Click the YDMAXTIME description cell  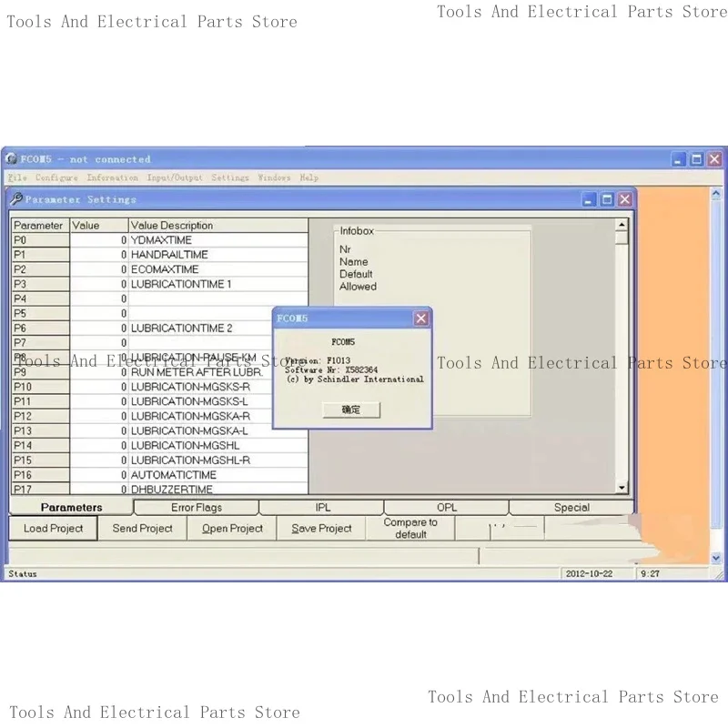[x=218, y=240]
